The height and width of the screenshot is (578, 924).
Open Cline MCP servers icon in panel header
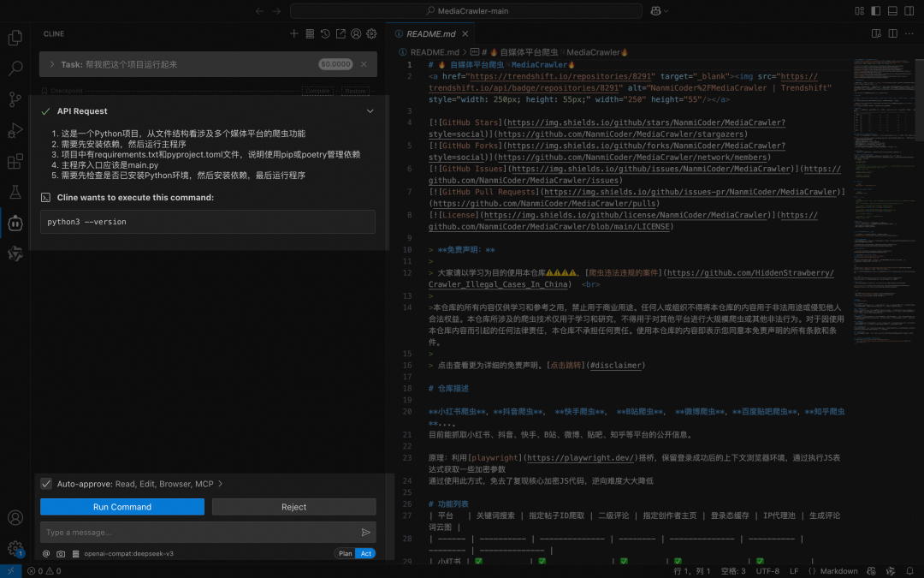pyautogui.click(x=310, y=33)
